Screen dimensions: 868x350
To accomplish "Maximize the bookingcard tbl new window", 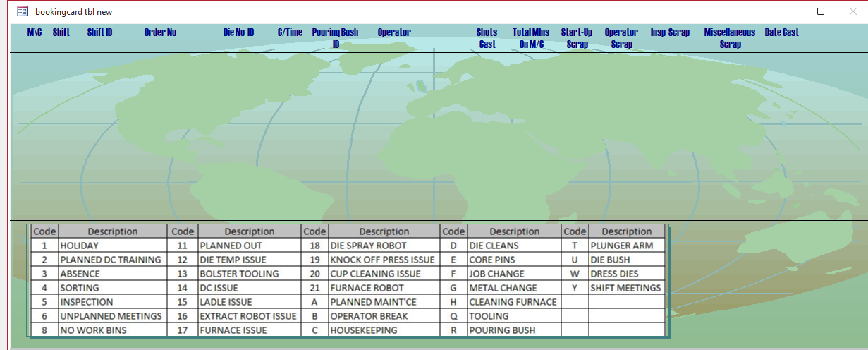I will (821, 11).
